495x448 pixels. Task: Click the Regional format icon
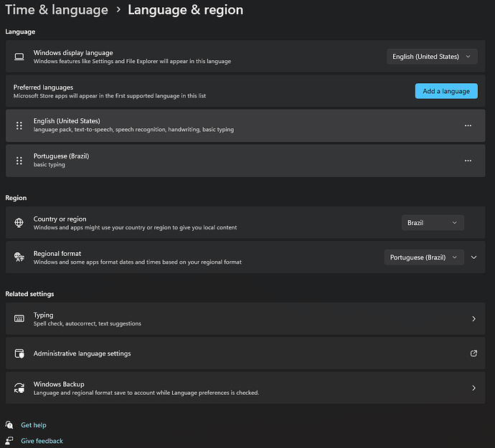(19, 257)
